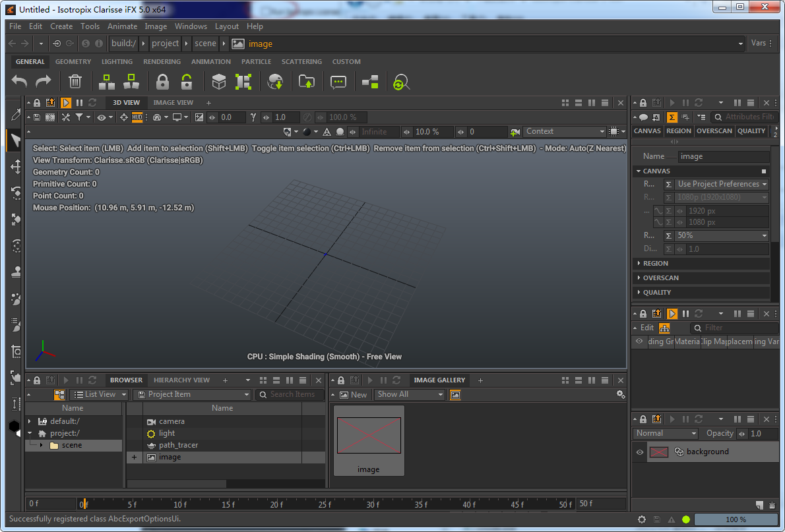Click New button in Image Gallery
Image resolution: width=785 pixels, height=532 pixels.
353,395
